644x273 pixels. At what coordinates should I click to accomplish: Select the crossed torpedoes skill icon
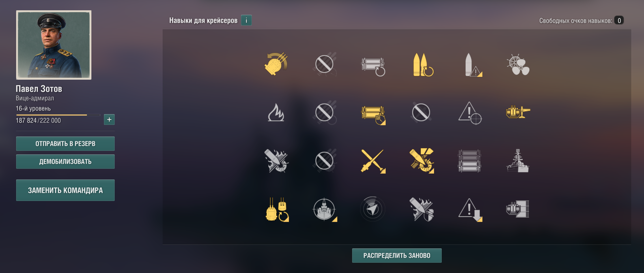[373, 161]
